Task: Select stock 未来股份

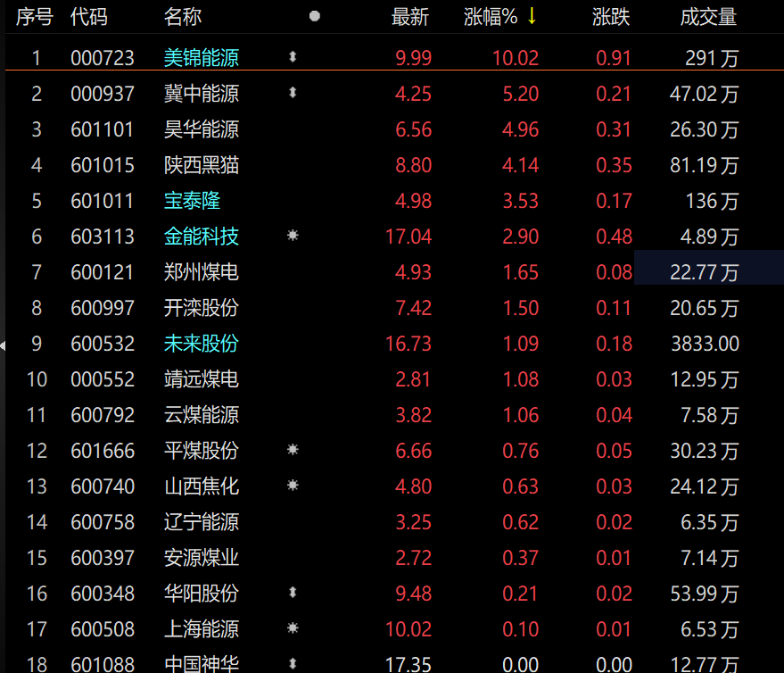Action: point(202,344)
